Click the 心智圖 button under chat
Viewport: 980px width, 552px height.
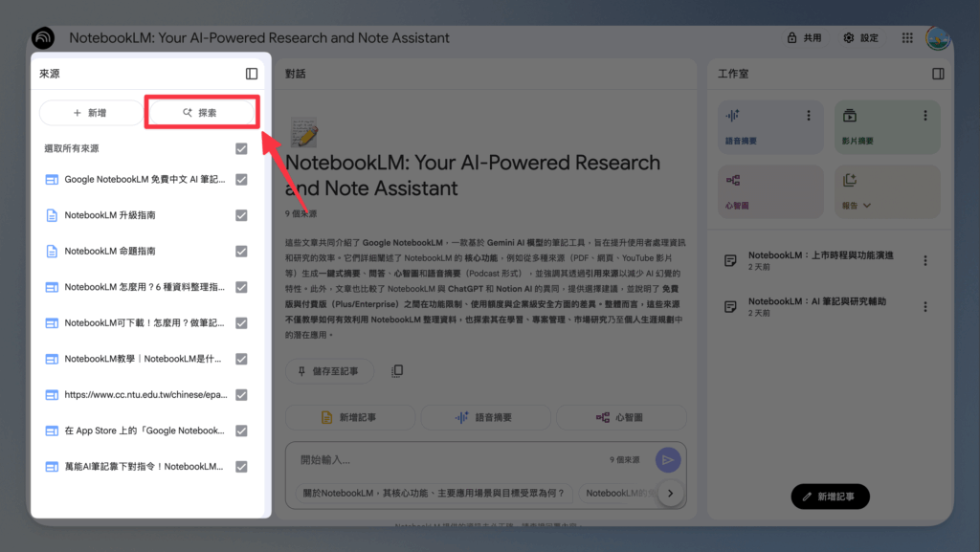pos(621,417)
